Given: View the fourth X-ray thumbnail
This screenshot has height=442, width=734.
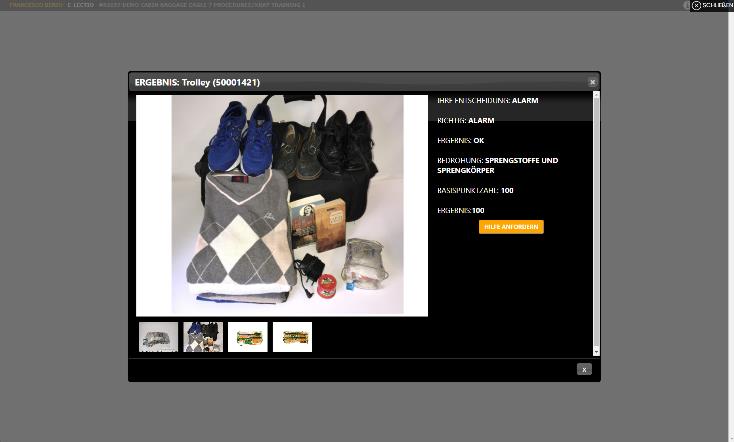Looking at the screenshot, I should point(292,337).
